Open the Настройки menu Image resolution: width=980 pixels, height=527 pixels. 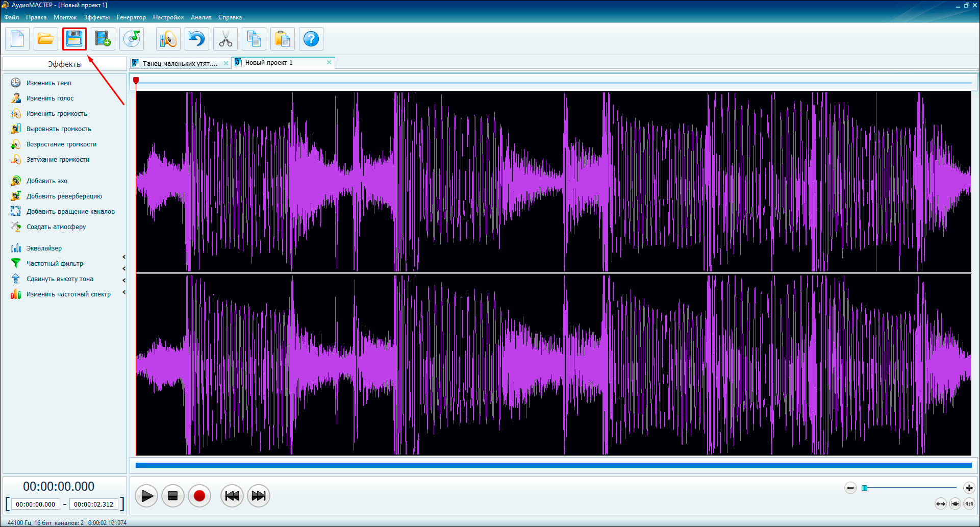coord(168,17)
